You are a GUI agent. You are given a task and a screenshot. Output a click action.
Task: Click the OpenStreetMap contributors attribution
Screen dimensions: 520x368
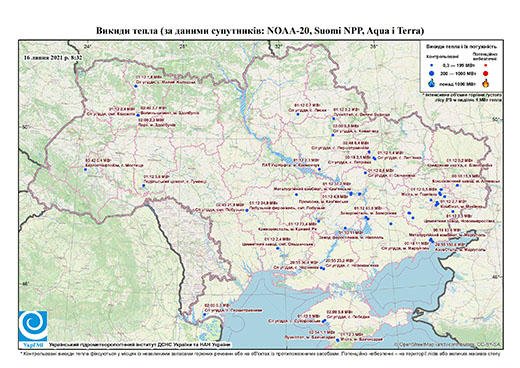[447, 344]
